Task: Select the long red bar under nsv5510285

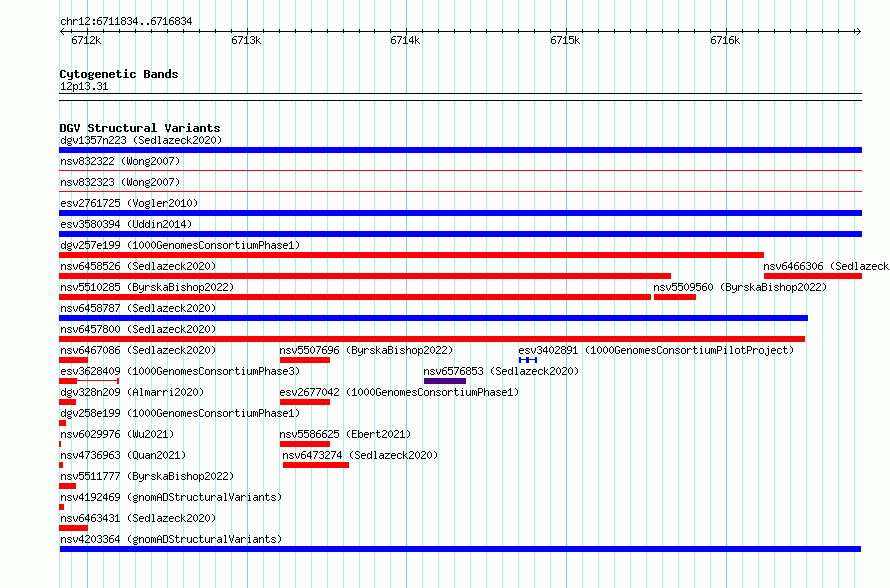Action: [355, 297]
